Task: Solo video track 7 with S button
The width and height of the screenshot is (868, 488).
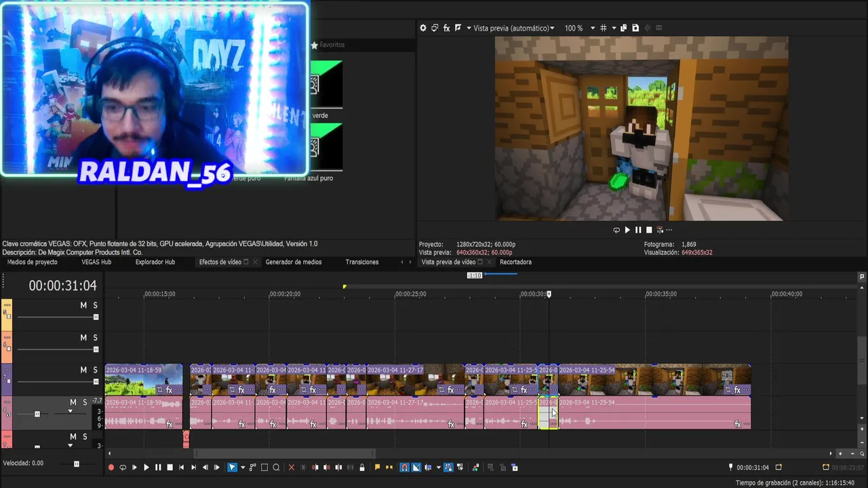Action: pos(96,370)
